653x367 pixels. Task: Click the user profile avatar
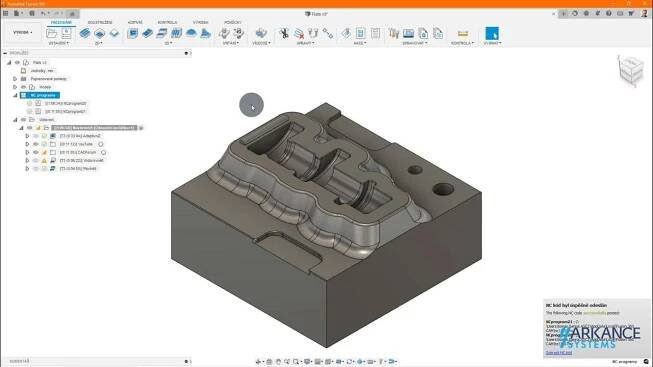[x=645, y=14]
